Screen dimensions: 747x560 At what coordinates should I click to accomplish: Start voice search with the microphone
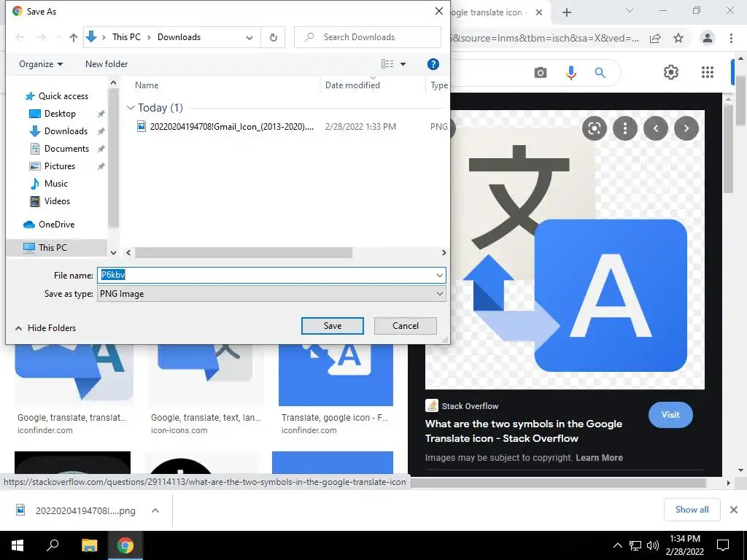[570, 72]
